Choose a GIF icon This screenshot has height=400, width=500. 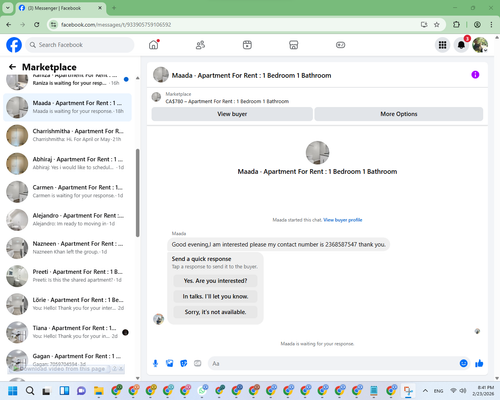198,363
